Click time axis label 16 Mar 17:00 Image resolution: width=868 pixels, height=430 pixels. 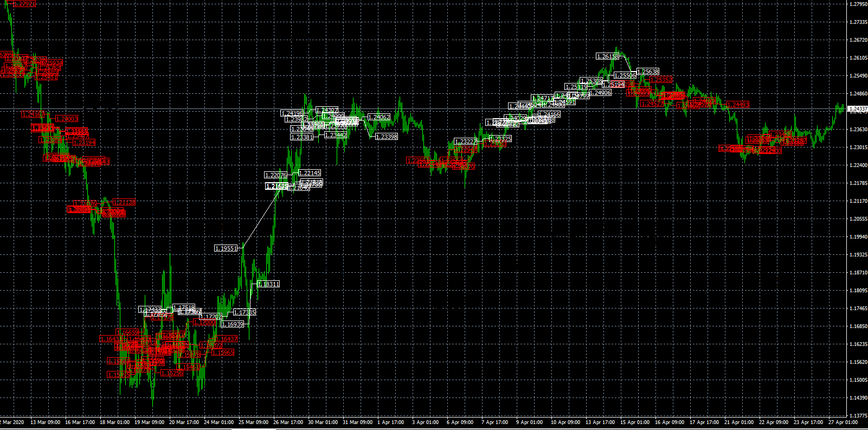tap(80, 422)
